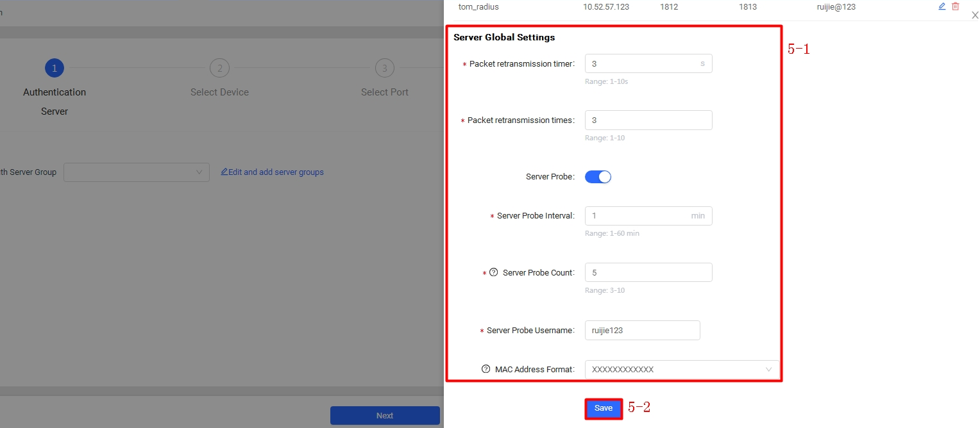Go to the Select Device step
Viewport: 980px width, 428px height.
tap(219, 68)
